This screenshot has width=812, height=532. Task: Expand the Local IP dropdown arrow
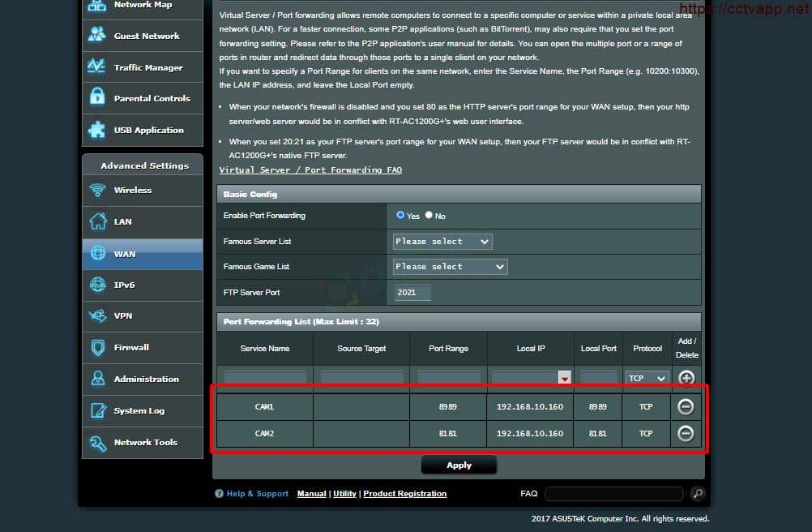[x=564, y=378]
